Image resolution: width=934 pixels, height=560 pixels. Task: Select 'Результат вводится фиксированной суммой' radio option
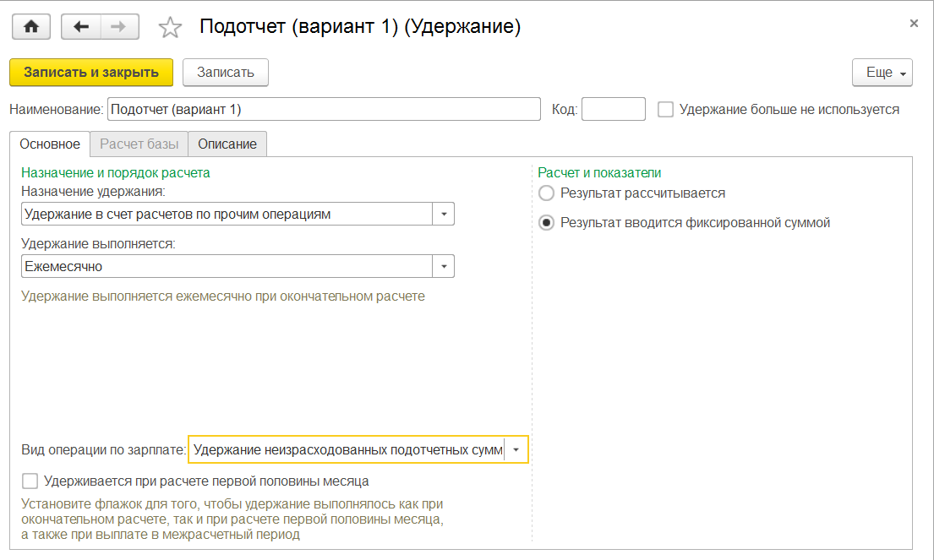[546, 223]
